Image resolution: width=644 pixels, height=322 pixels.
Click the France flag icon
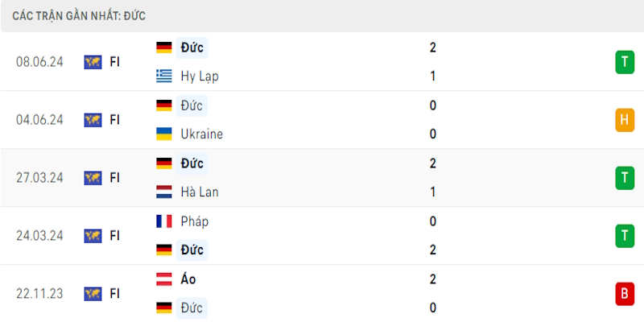click(164, 221)
